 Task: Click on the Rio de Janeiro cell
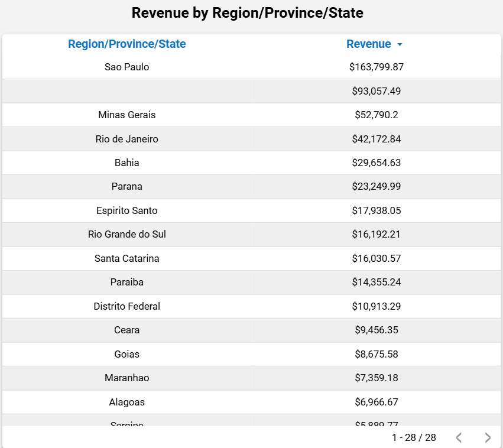126,139
